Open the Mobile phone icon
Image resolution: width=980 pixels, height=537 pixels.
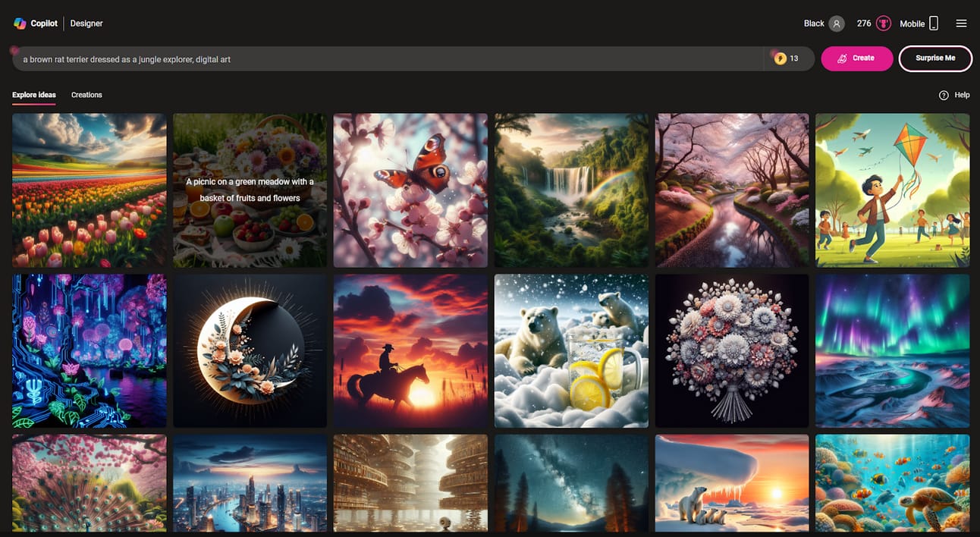pos(934,24)
